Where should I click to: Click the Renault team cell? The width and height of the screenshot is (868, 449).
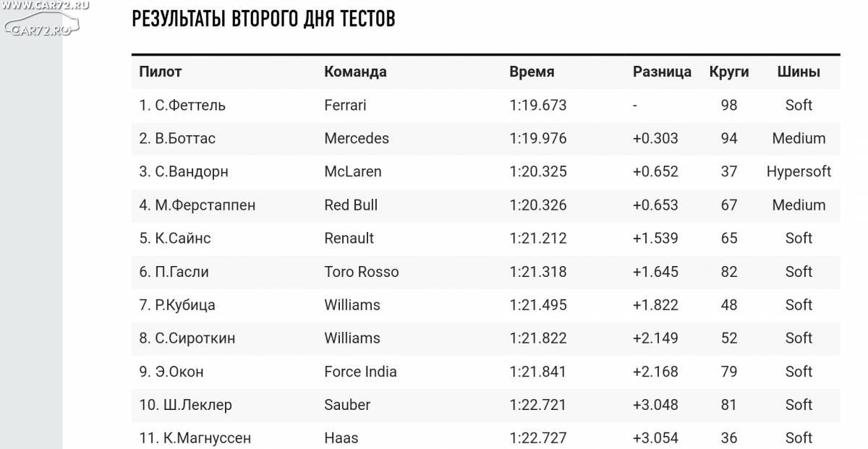coord(349,238)
